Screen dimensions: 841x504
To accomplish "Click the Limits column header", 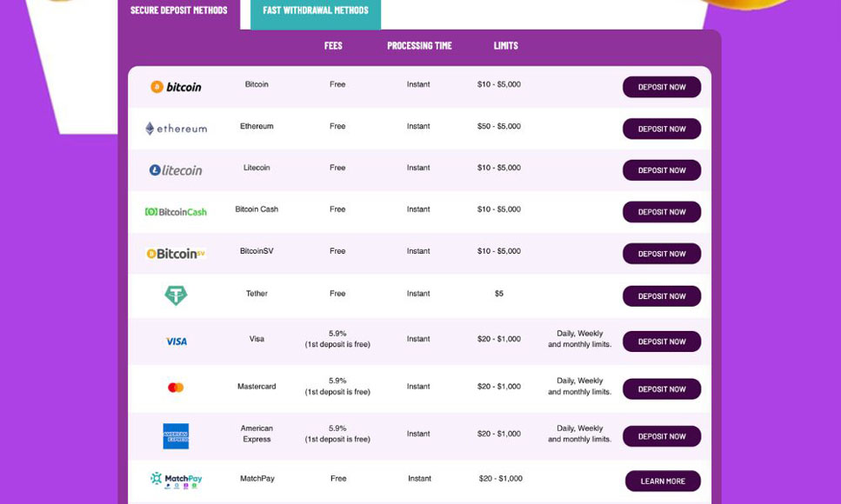I will tap(504, 46).
